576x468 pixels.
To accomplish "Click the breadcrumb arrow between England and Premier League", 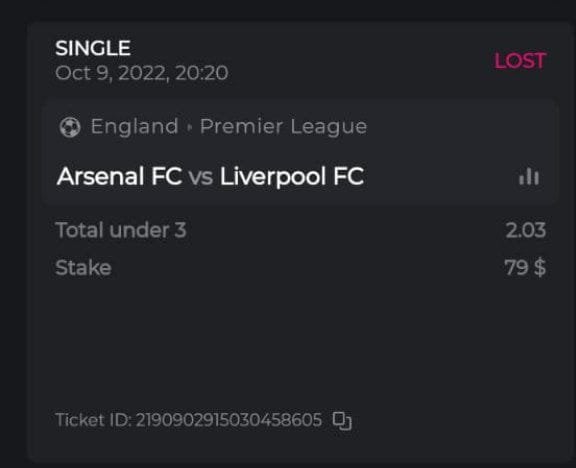I will point(189,127).
